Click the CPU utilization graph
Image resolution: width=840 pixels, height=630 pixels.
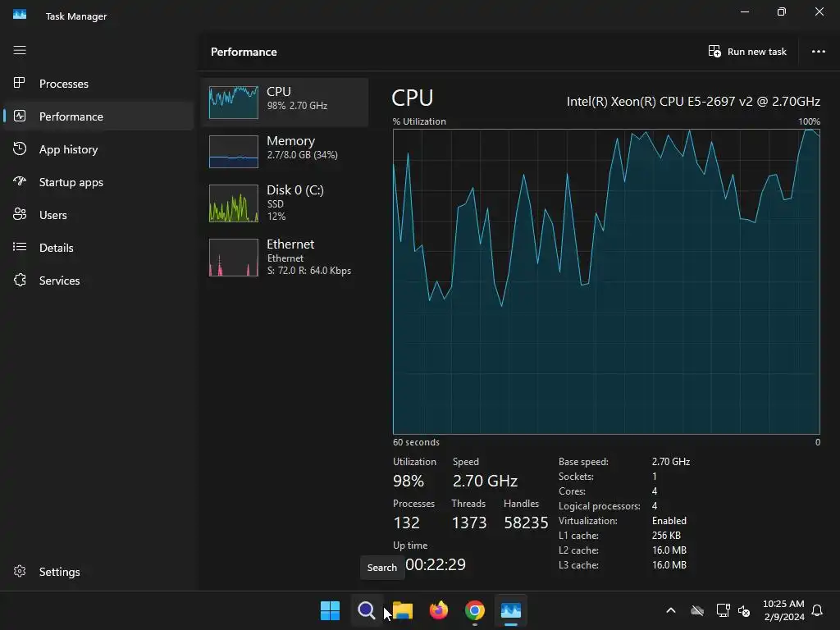click(x=606, y=281)
